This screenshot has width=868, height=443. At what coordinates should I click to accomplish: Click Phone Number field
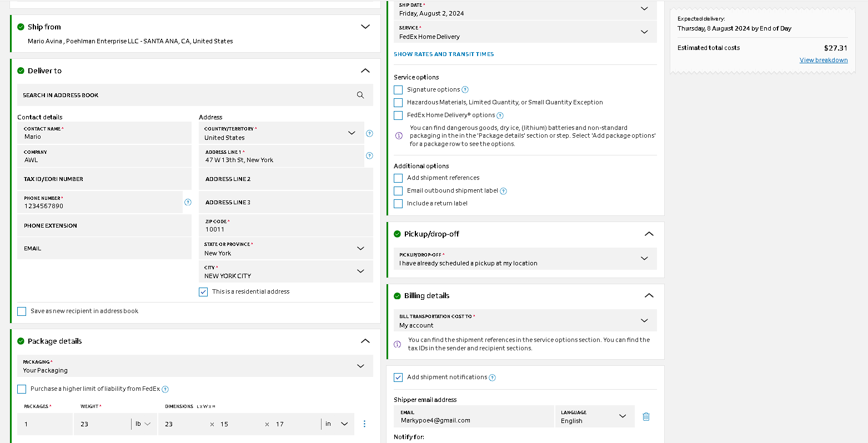tap(100, 202)
